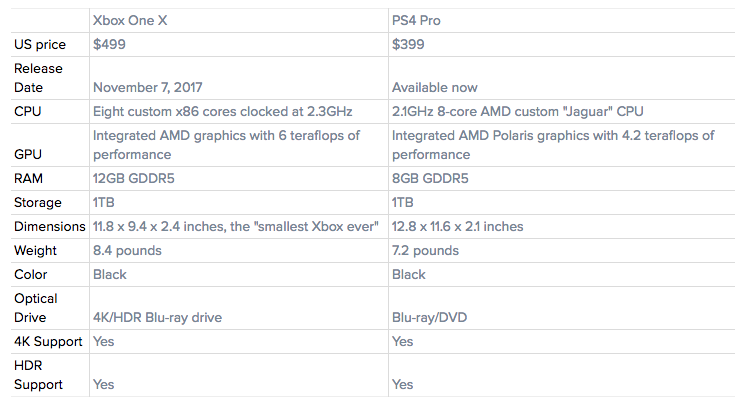Select the $499 price cell
The width and height of the screenshot is (746, 404).
[x=109, y=45]
